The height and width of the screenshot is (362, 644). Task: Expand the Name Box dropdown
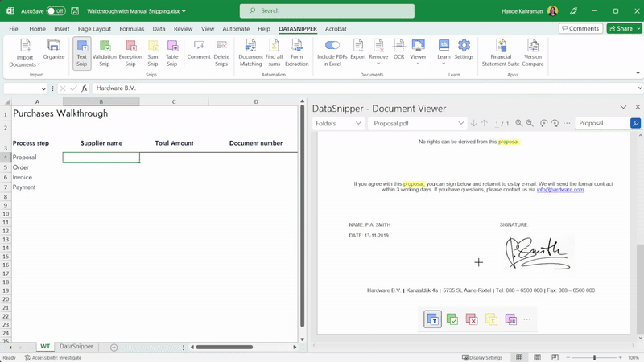pos(43,88)
